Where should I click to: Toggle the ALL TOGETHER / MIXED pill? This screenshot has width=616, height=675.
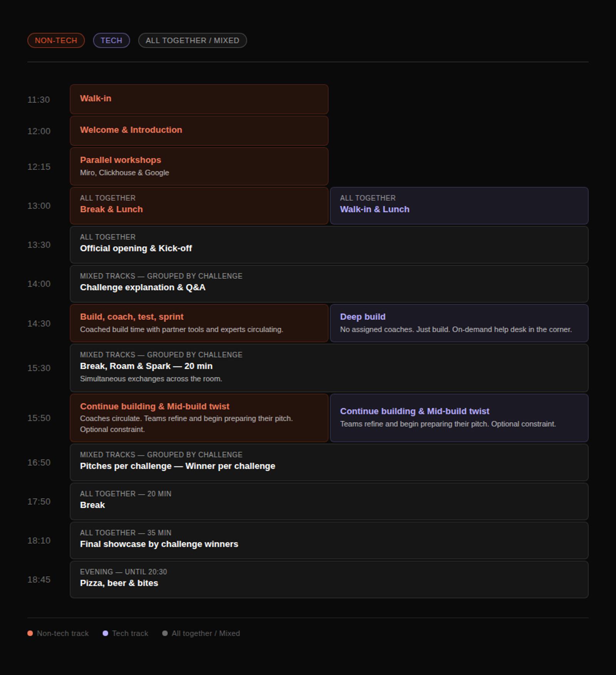tap(192, 40)
